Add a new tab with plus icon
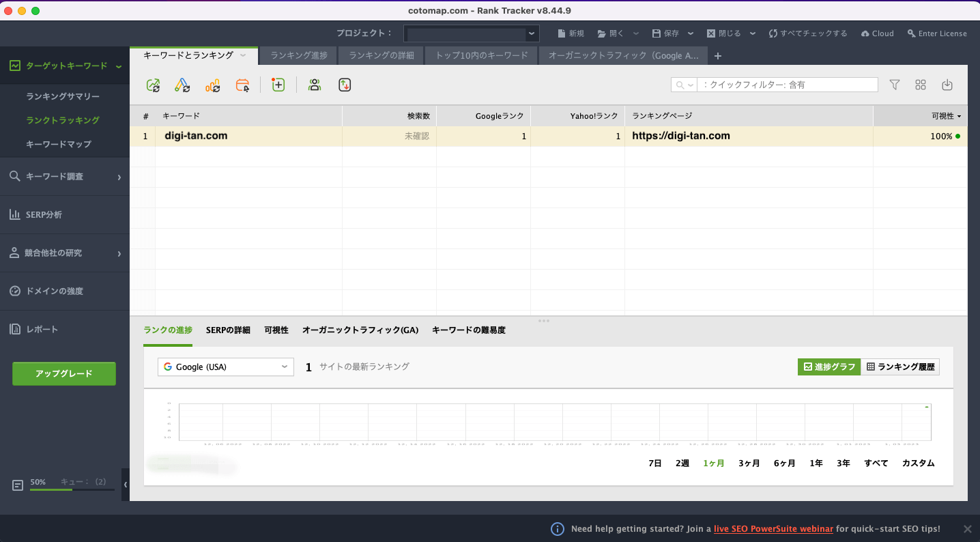This screenshot has height=542, width=980. 717,56
